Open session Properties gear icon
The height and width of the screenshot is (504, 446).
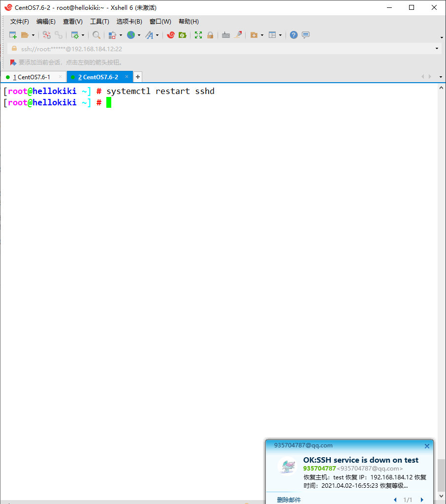(75, 35)
